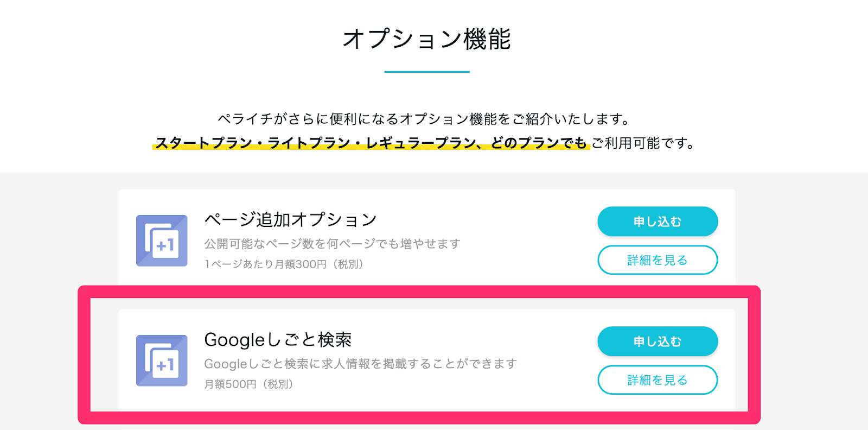This screenshot has width=868, height=430.
Task: Click the Googleしごと検索 title text
Action: point(278,340)
